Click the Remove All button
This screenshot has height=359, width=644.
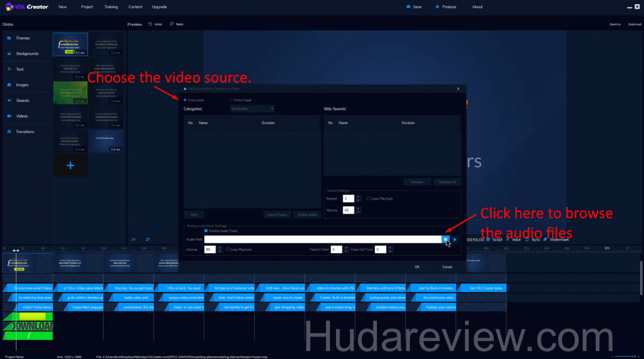[x=447, y=182]
